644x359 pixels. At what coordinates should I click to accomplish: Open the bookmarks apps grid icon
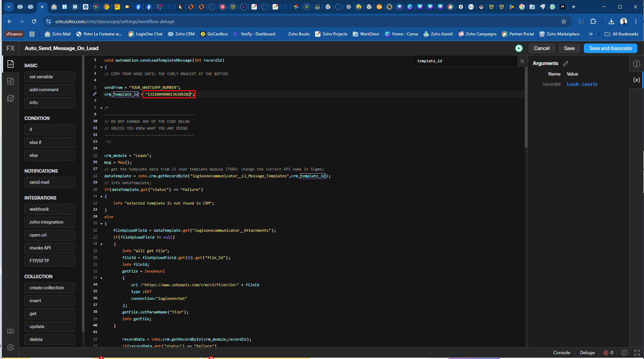coord(32,34)
